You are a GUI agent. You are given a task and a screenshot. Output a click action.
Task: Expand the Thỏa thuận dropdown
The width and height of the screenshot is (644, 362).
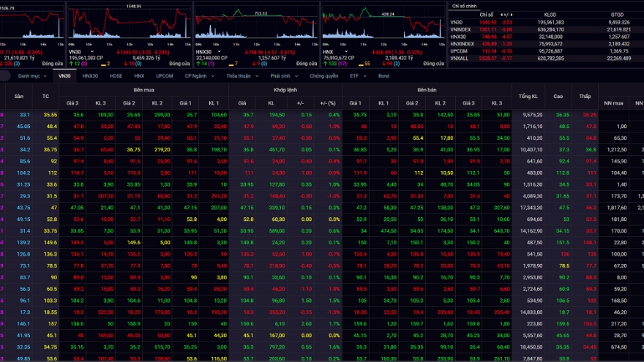240,75
